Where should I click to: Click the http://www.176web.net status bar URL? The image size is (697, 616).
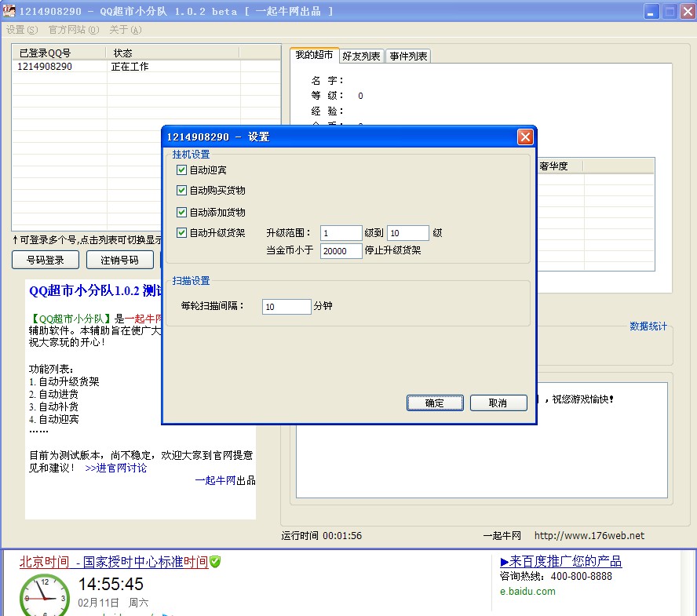(x=589, y=535)
